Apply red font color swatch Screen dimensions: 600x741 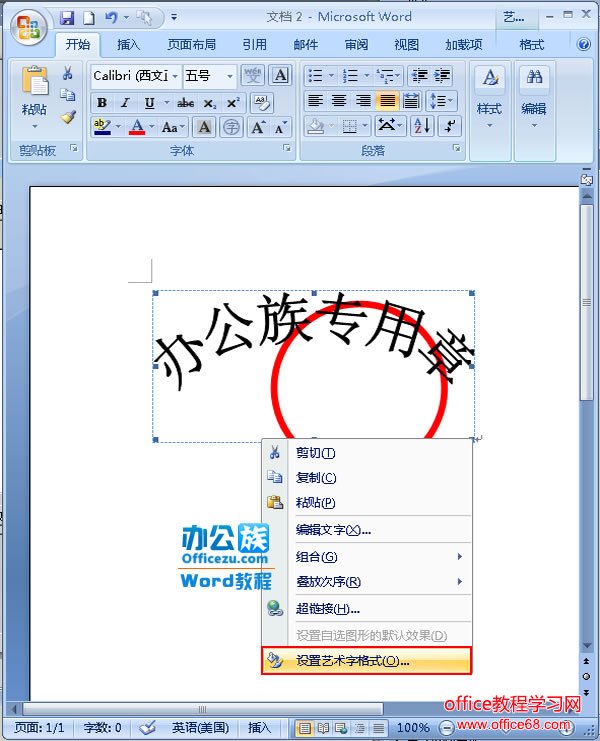click(x=137, y=127)
